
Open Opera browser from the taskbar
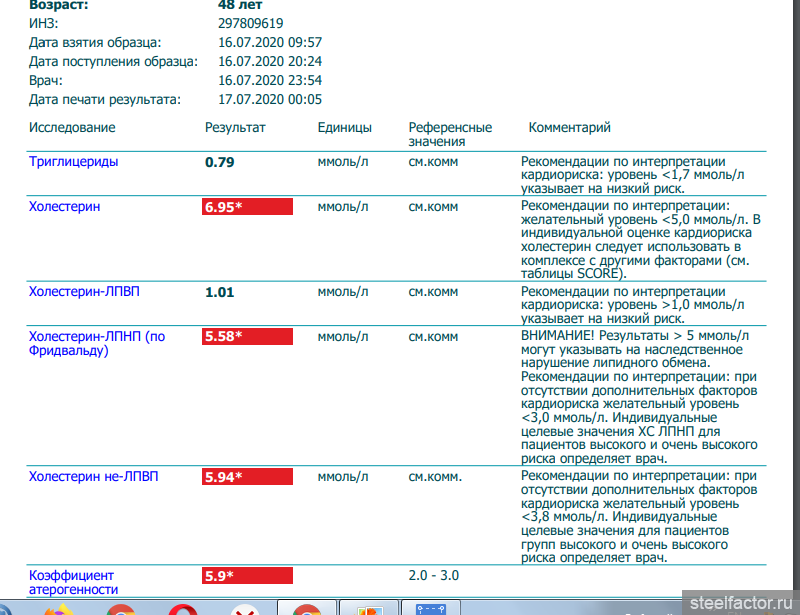[182, 608]
